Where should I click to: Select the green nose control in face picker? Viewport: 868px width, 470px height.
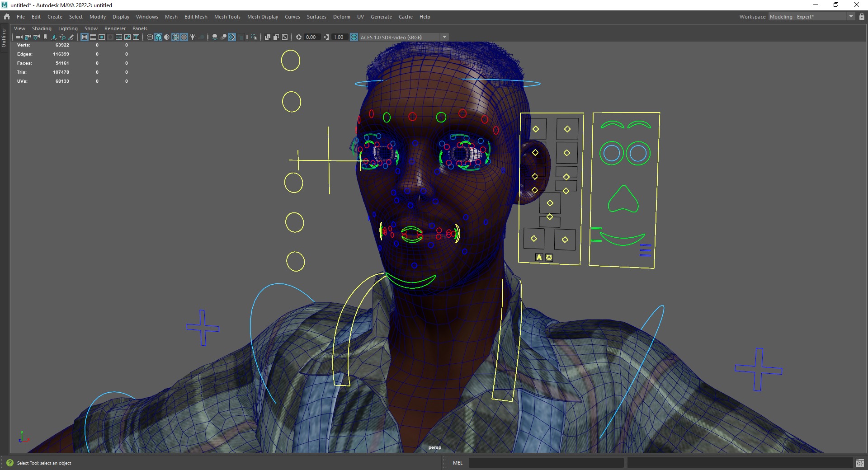623,199
